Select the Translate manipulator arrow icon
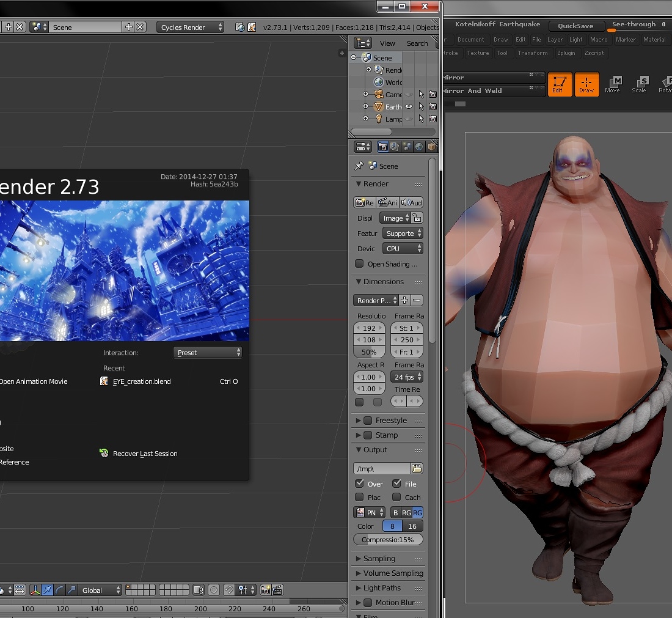The width and height of the screenshot is (672, 618). [48, 590]
